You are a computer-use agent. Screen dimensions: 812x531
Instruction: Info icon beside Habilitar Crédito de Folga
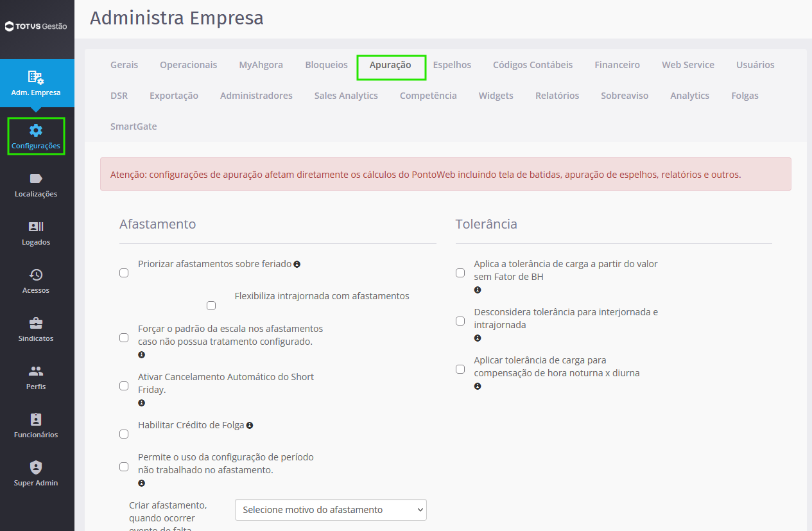point(250,425)
